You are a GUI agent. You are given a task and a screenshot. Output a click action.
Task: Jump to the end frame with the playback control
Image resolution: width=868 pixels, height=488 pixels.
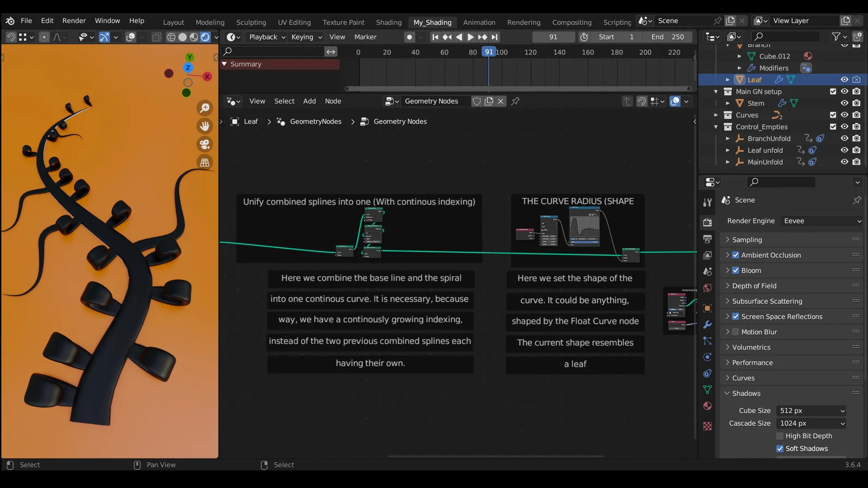click(x=494, y=37)
